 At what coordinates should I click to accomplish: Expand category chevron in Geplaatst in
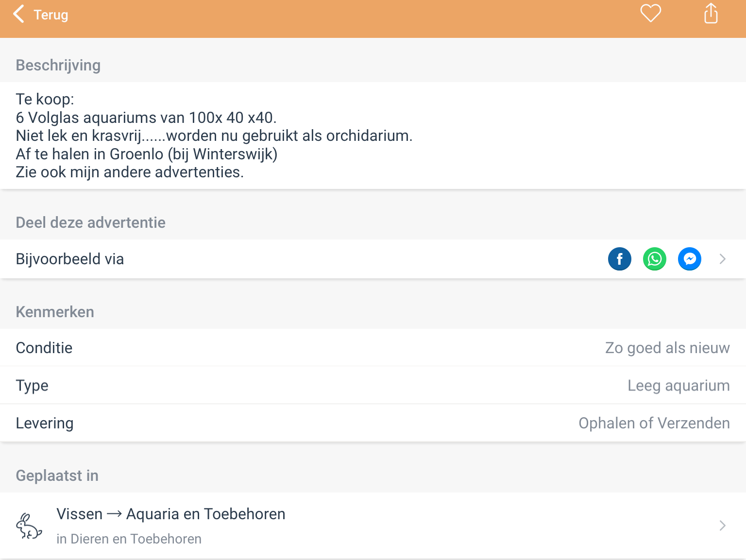point(722,526)
